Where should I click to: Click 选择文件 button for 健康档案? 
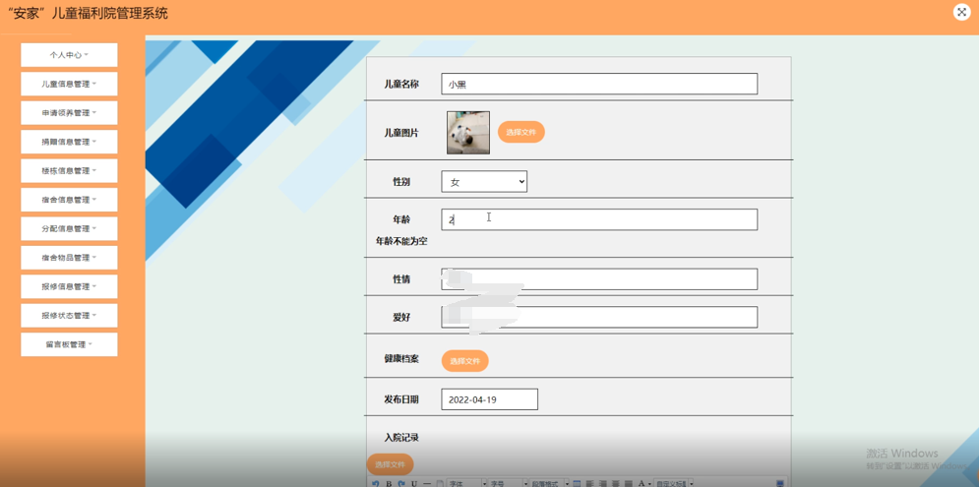465,361
